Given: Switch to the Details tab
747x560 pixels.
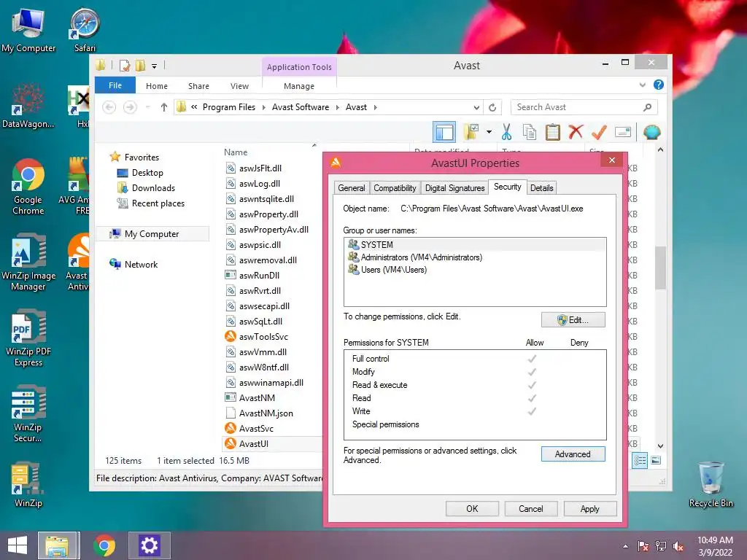Looking at the screenshot, I should pyautogui.click(x=542, y=188).
